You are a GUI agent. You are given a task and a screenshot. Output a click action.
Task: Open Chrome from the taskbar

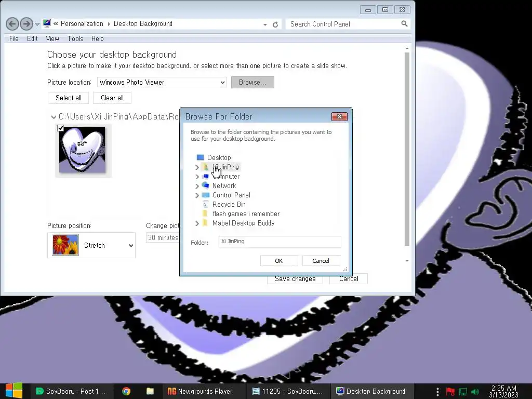pyautogui.click(x=126, y=391)
